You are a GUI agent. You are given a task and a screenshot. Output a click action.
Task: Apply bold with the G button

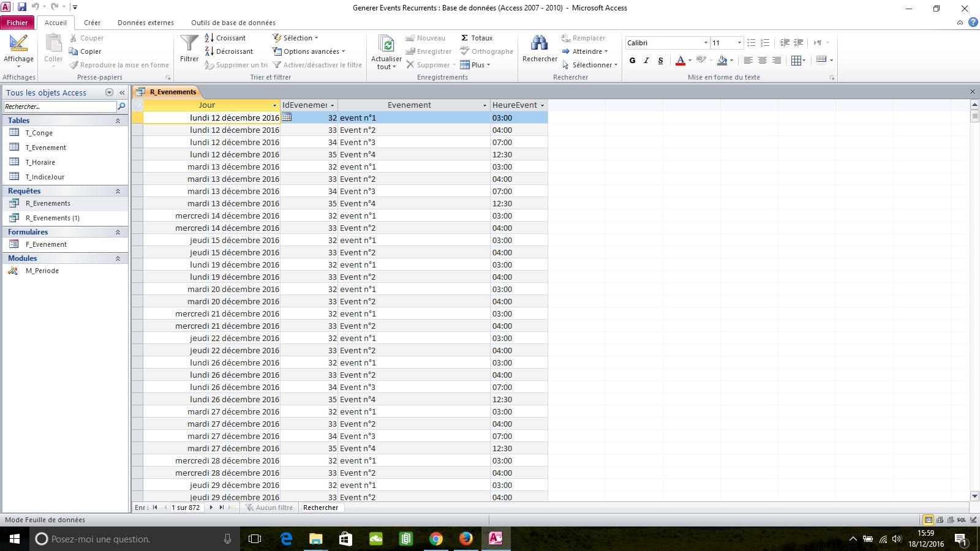click(632, 60)
